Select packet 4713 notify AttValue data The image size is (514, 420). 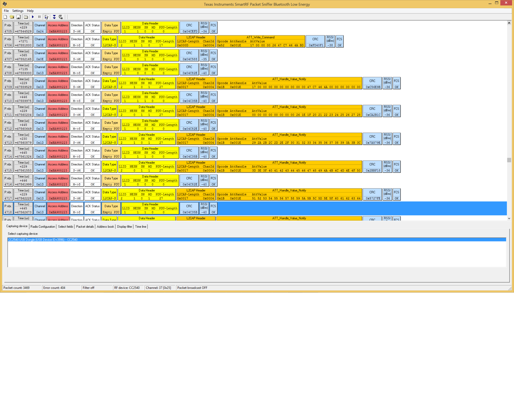[x=306, y=143]
